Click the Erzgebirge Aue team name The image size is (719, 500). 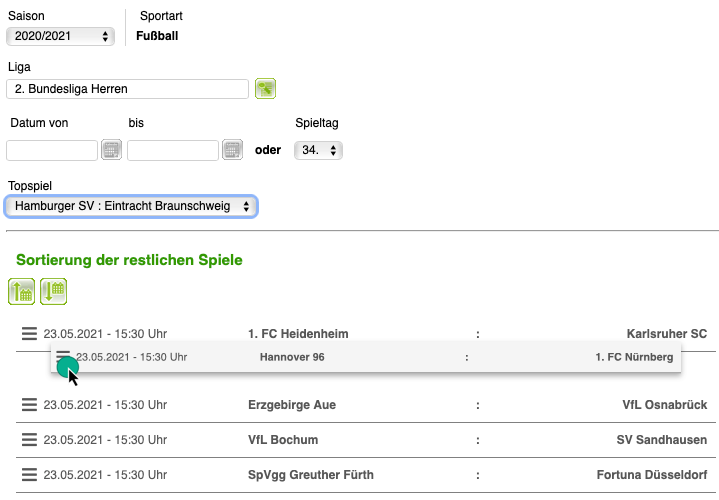pos(292,405)
